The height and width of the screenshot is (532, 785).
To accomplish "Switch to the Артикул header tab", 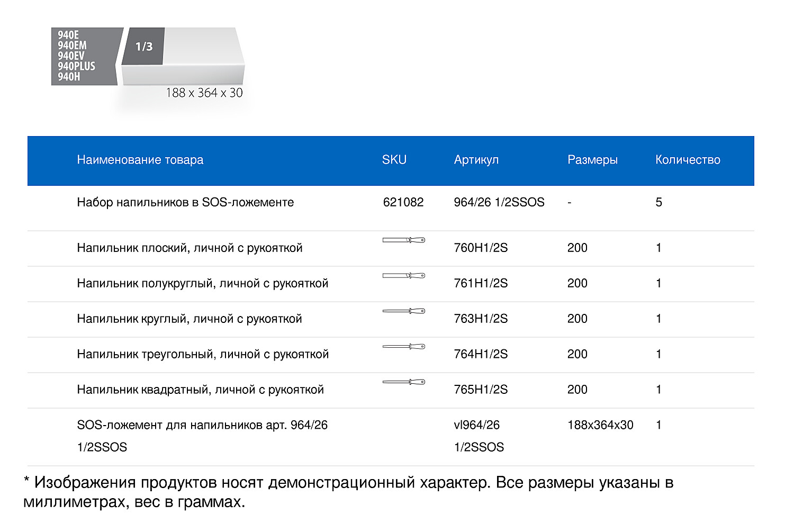I will pyautogui.click(x=476, y=160).
